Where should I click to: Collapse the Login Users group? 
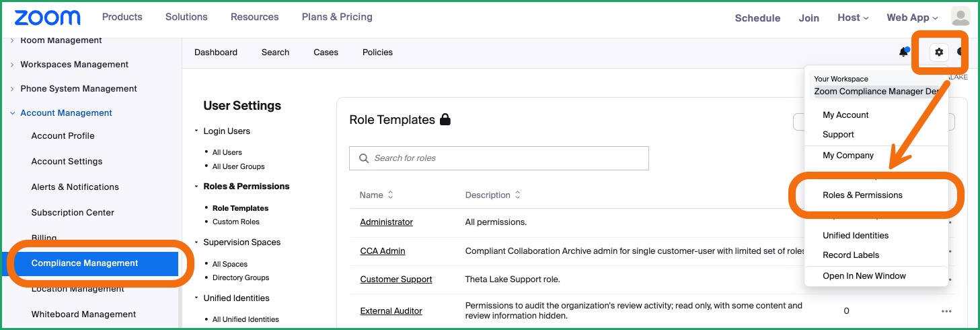[x=196, y=131]
